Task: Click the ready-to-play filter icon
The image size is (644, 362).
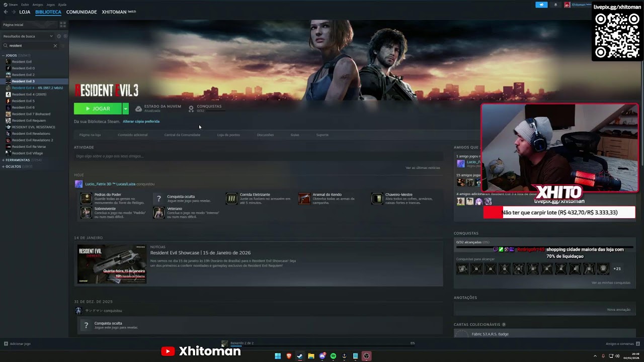Action: (x=65, y=36)
